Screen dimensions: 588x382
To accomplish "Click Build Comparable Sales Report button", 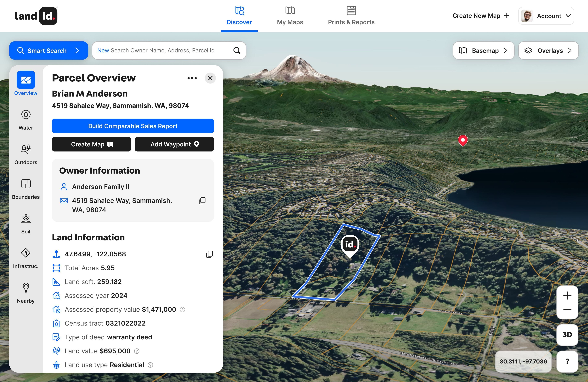I will pyautogui.click(x=133, y=126).
